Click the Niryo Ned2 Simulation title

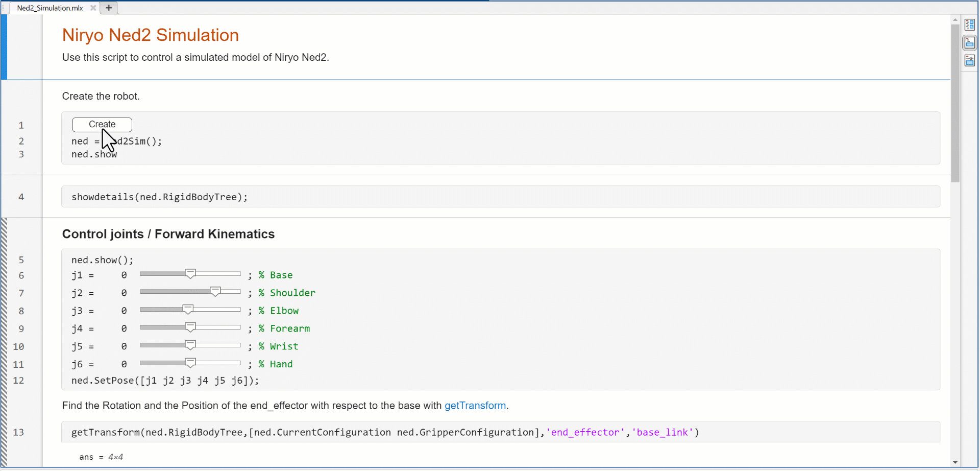[x=151, y=35]
